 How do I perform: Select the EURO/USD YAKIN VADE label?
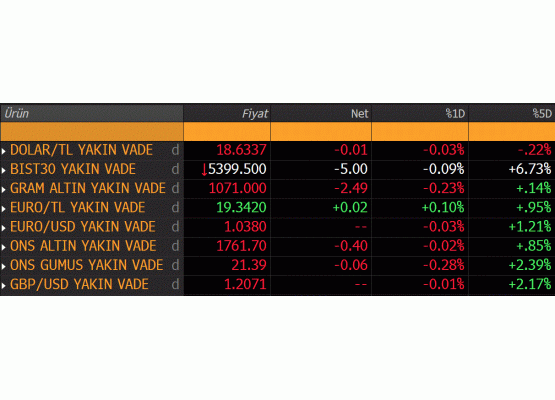[x=83, y=227]
